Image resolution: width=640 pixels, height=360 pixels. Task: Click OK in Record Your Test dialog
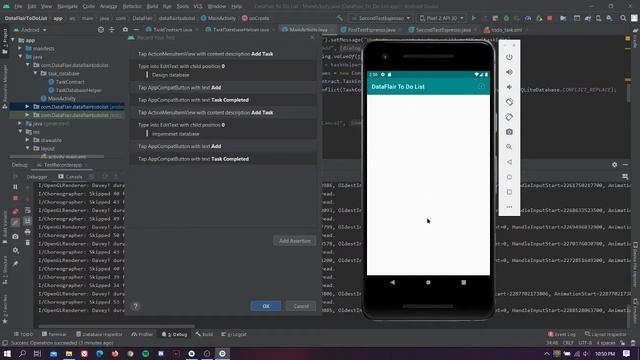[x=266, y=306]
